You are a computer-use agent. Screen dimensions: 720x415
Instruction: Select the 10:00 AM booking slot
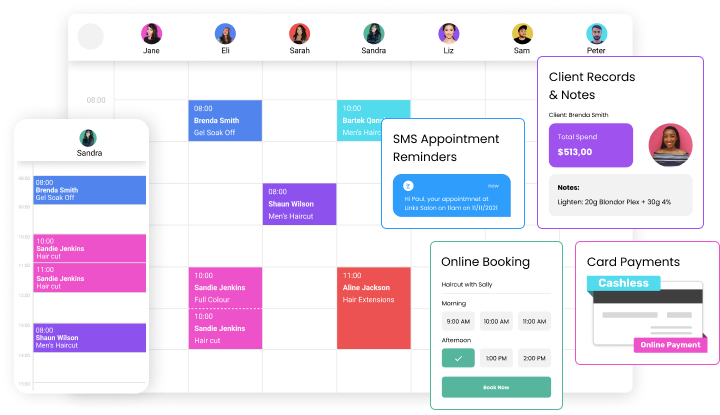pyautogui.click(x=496, y=321)
